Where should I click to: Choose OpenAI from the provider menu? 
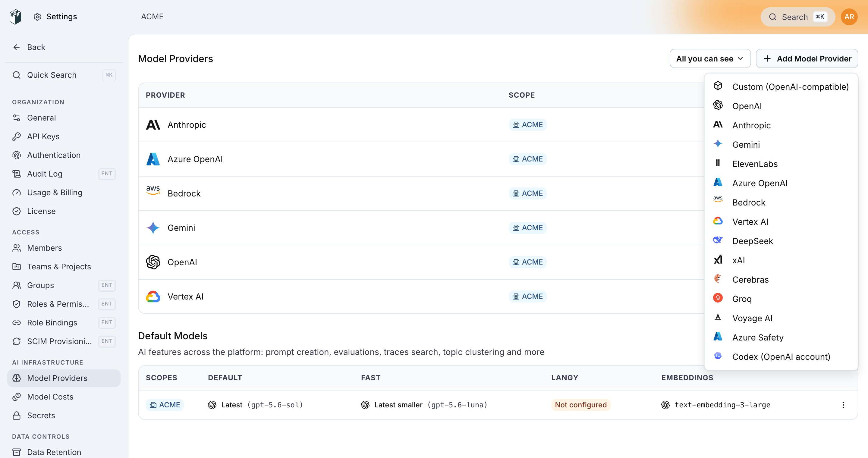tap(781, 106)
